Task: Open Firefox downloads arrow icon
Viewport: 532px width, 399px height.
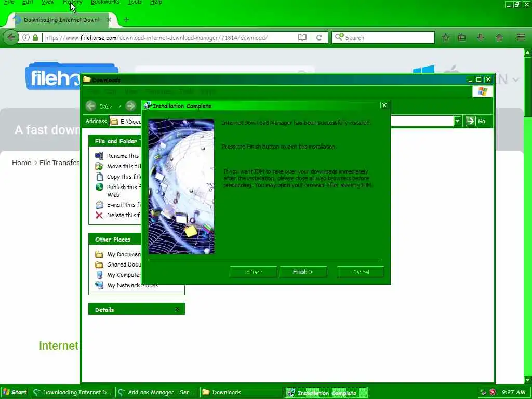Action: point(481,37)
